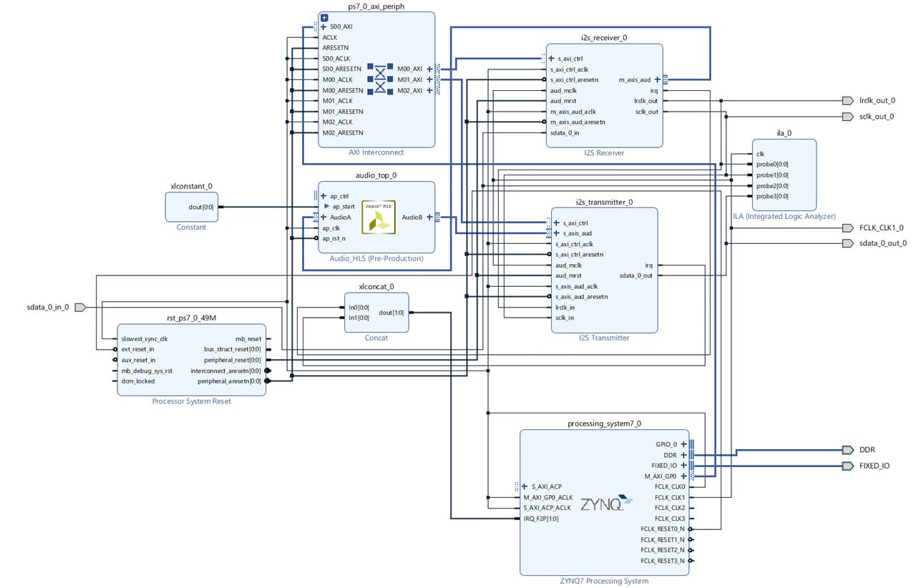Select the FCLK_CLK1_0 output port symbol

[x=848, y=228]
